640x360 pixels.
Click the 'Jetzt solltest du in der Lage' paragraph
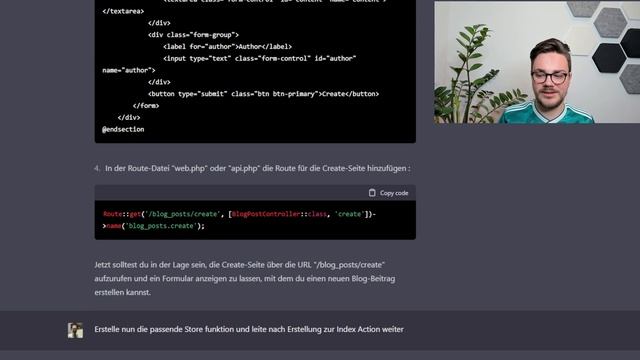245,278
